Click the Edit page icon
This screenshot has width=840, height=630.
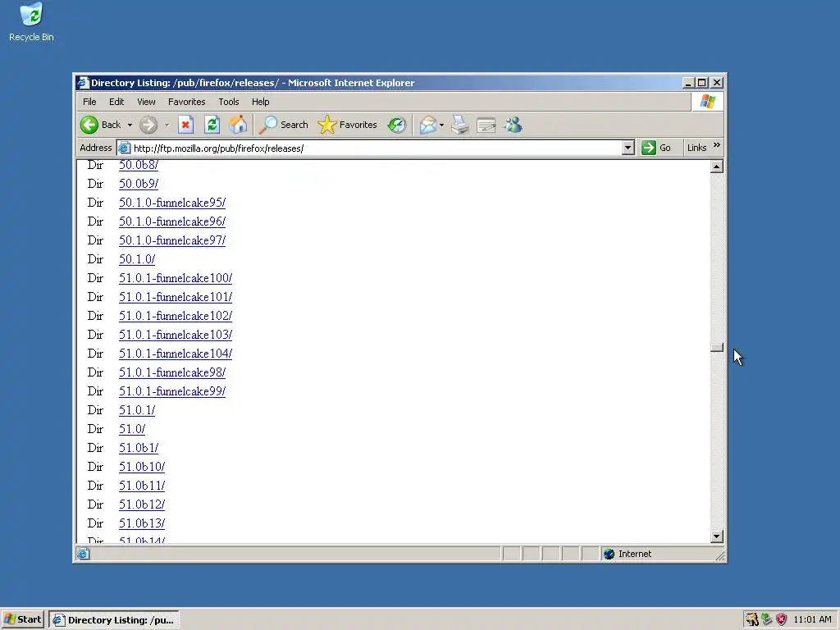pyautogui.click(x=486, y=125)
